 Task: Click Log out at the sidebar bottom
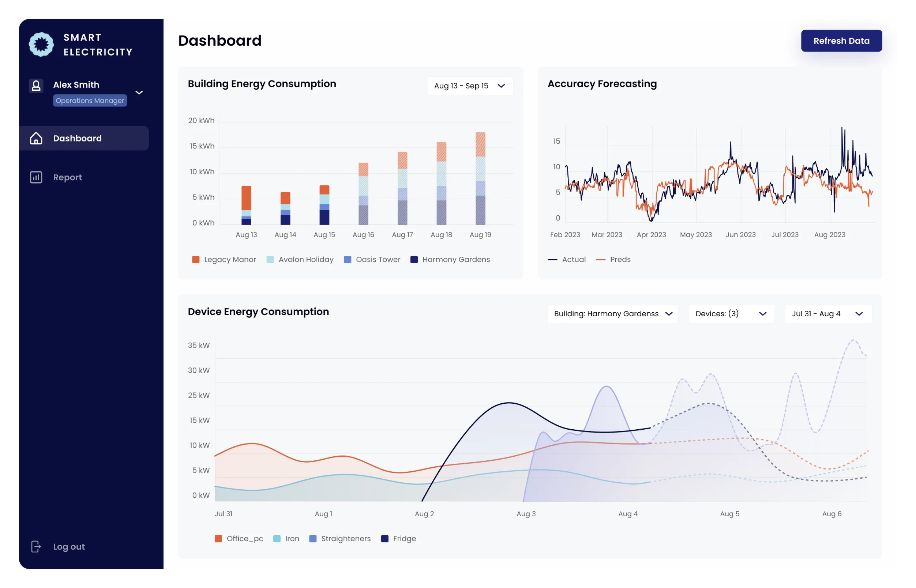tap(69, 546)
